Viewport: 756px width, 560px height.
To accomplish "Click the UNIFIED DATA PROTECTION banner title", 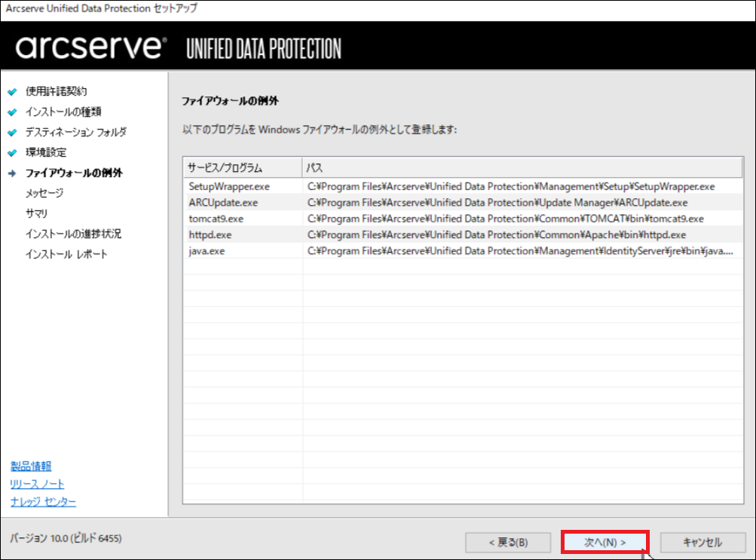I will coord(264,49).
